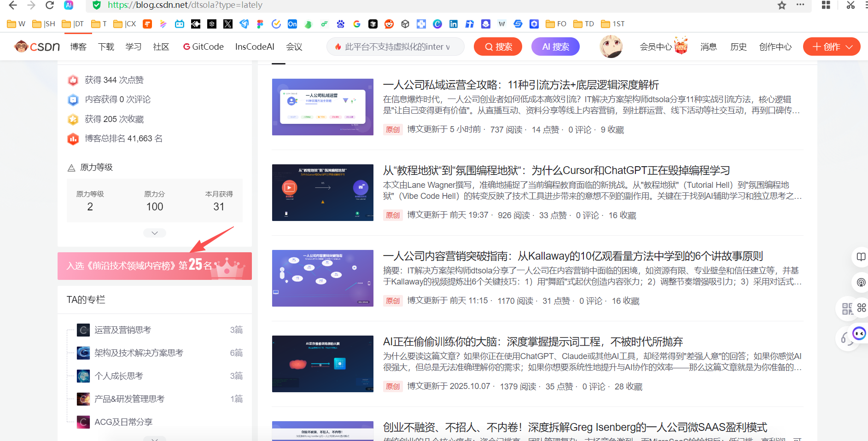Open the user avatar profile menu

click(x=611, y=46)
